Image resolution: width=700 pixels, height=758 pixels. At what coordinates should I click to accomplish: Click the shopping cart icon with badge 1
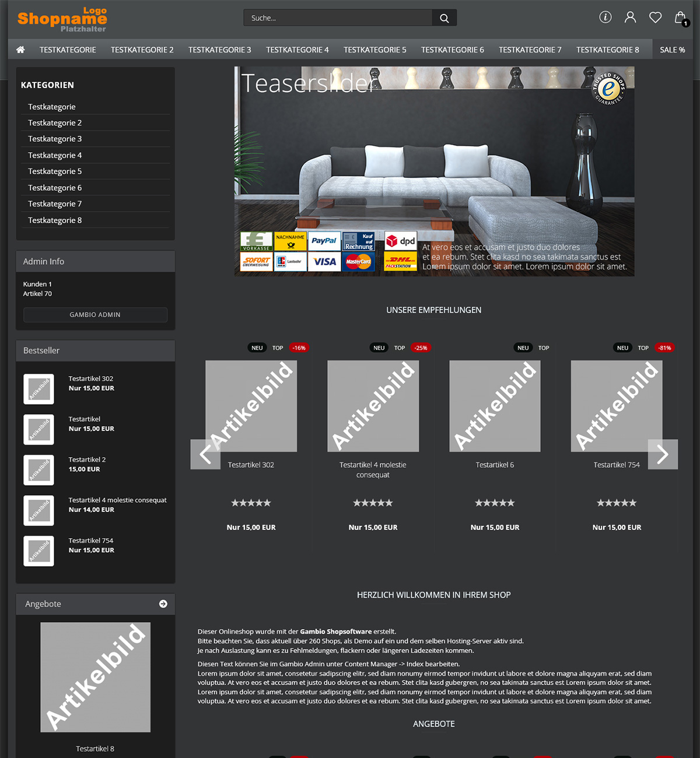click(x=680, y=17)
